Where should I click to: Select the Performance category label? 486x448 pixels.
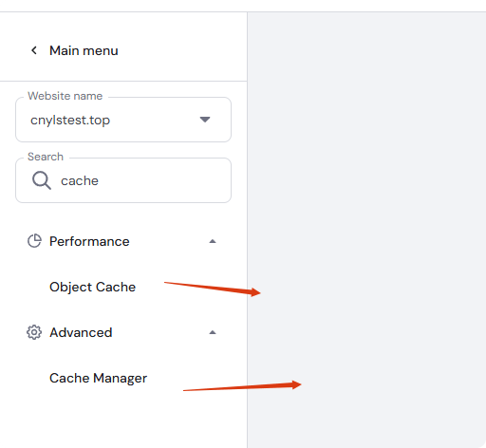(x=89, y=241)
